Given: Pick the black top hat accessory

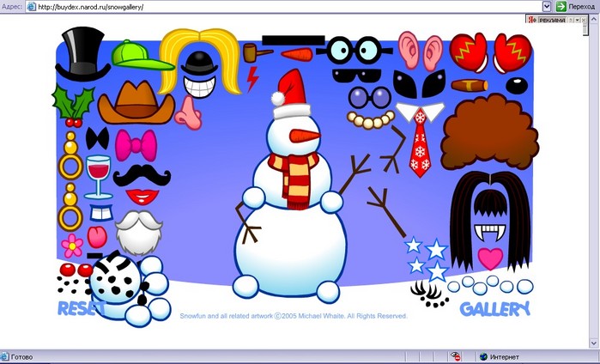Looking at the screenshot, I should (83, 54).
